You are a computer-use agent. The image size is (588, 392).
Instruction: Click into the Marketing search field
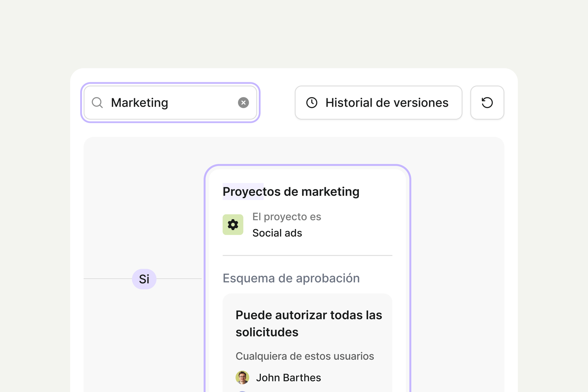click(x=170, y=103)
